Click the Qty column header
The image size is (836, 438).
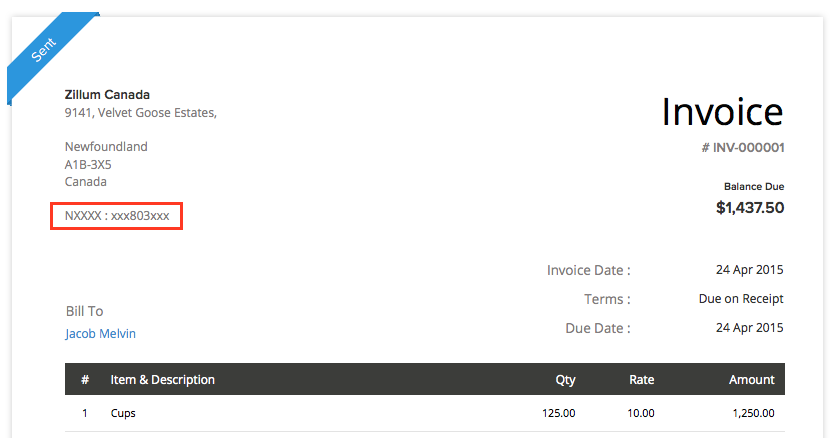(x=565, y=380)
